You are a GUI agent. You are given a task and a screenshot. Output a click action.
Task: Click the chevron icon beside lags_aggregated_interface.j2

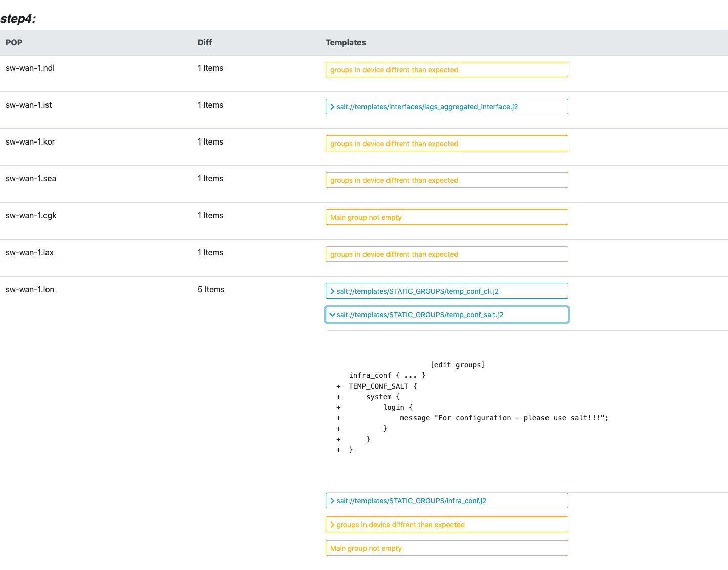point(332,107)
